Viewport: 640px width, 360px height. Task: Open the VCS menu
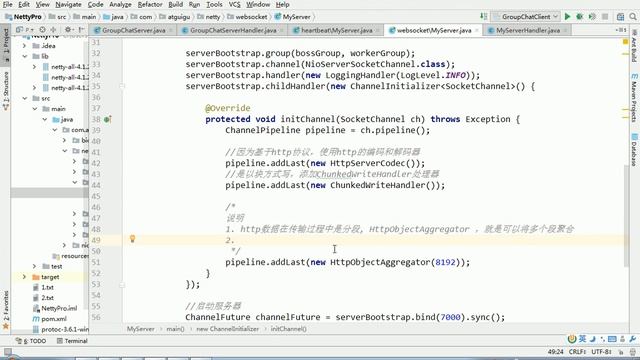point(234,4)
